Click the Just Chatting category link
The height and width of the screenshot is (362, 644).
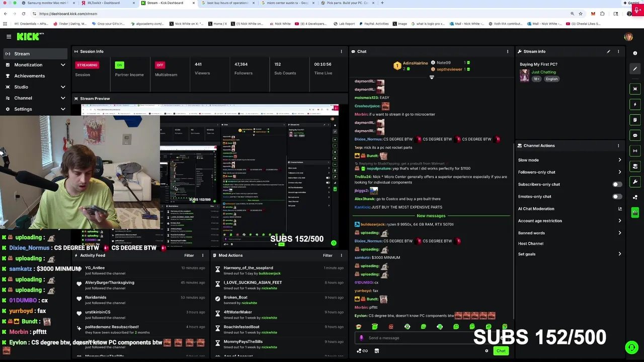(543, 72)
